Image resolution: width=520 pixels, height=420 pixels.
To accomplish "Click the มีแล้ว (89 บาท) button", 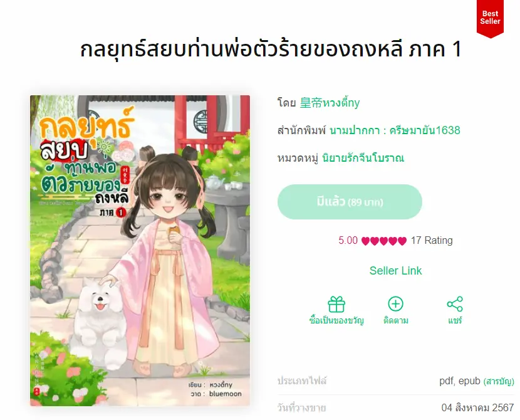I will [x=350, y=202].
